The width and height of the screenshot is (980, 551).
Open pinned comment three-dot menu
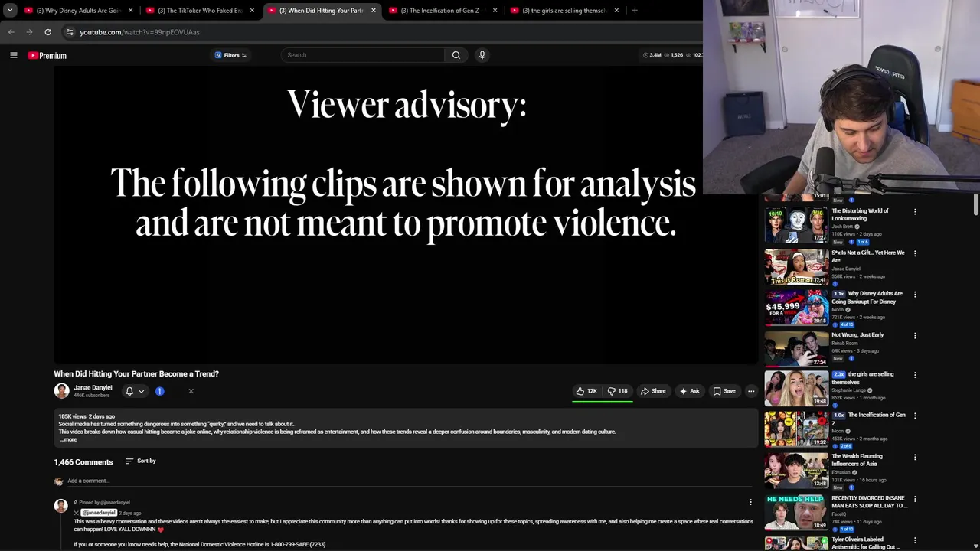coord(750,502)
